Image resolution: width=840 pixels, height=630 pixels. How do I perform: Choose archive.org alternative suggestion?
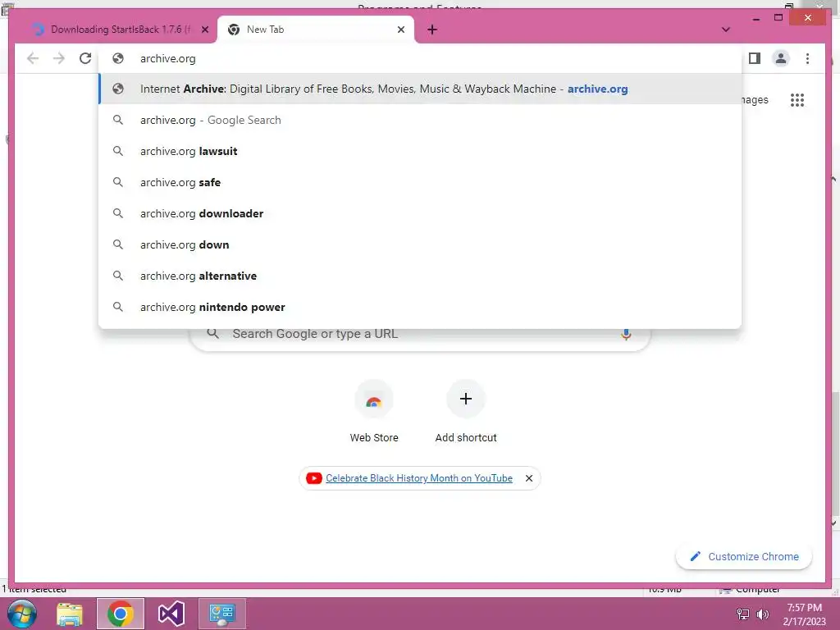click(420, 276)
